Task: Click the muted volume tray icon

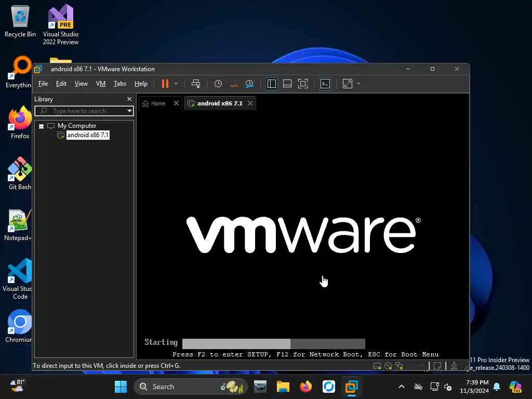Action: pyautogui.click(x=448, y=387)
